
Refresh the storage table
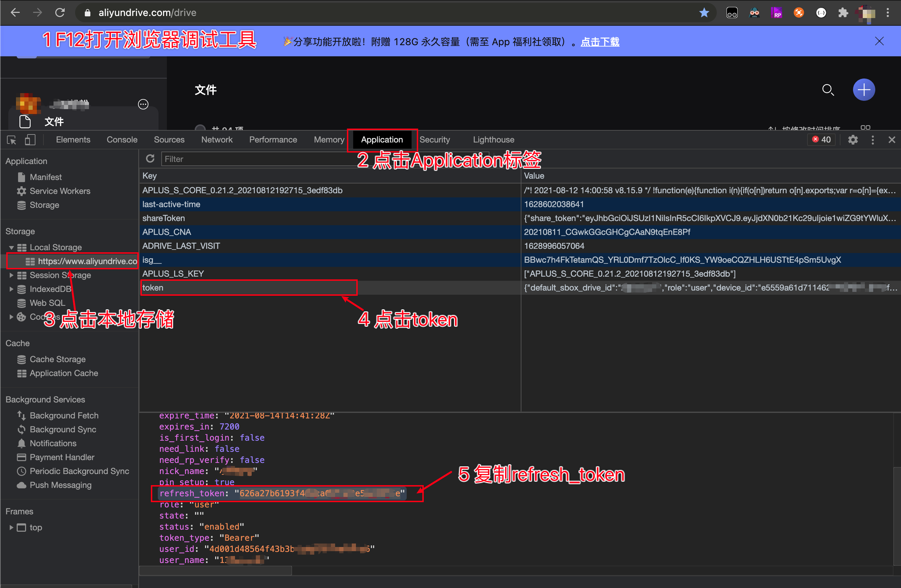click(150, 158)
